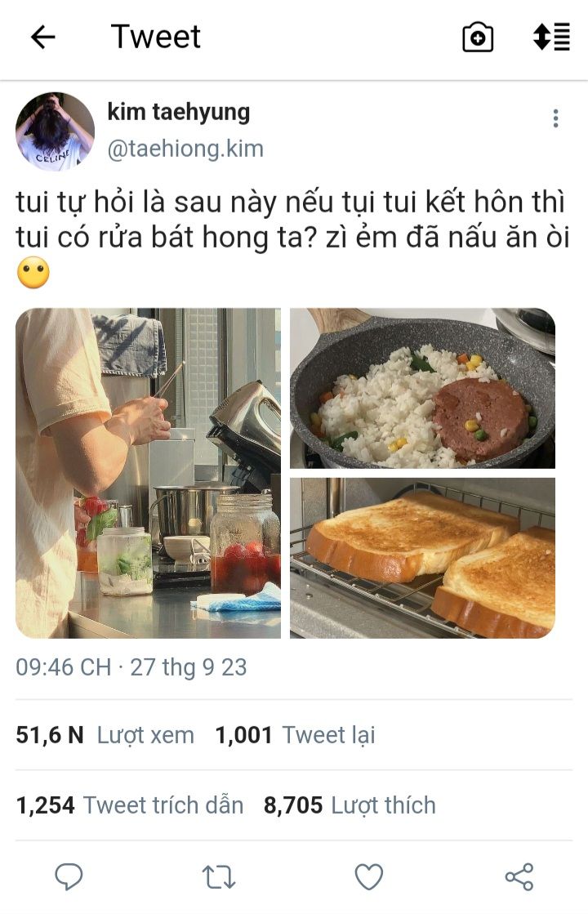Tap the back arrow icon
The image size is (588, 914).
coord(42,38)
